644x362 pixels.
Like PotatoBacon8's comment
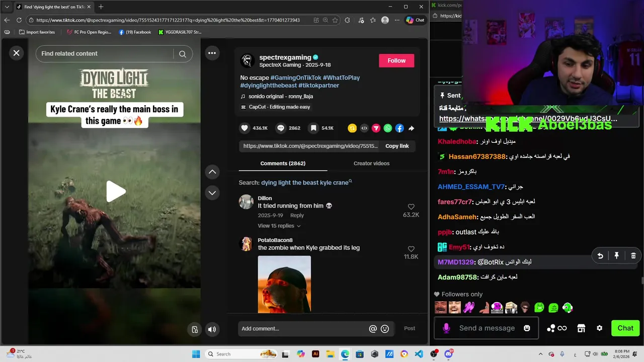(x=411, y=249)
